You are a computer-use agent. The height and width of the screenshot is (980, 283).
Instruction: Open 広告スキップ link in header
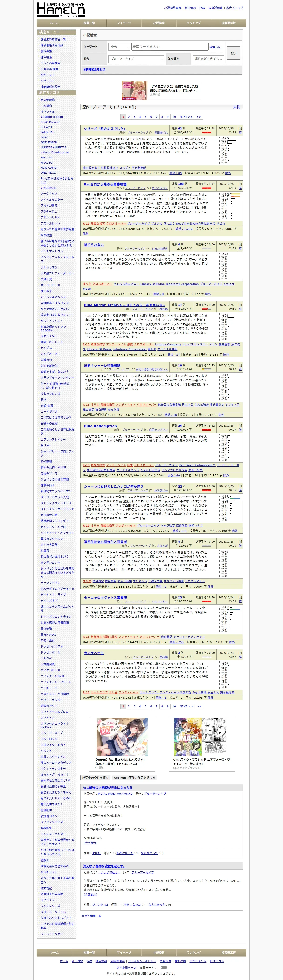(x=234, y=8)
